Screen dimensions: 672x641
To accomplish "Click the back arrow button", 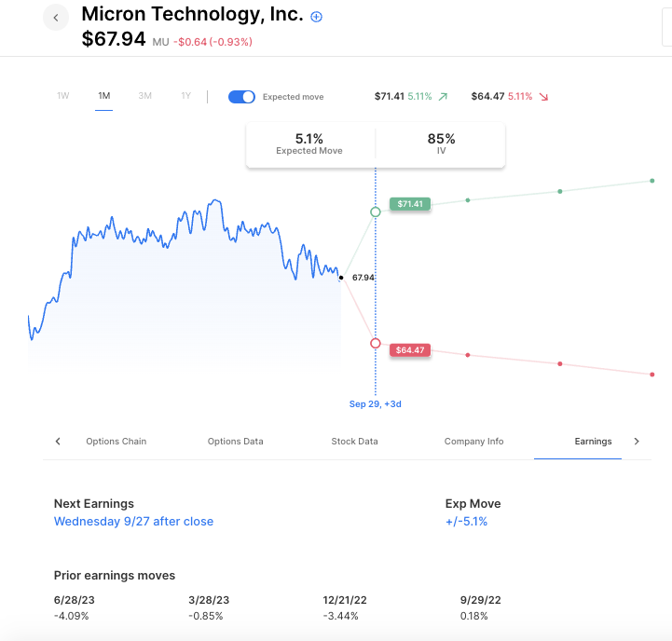I will pyautogui.click(x=56, y=18).
